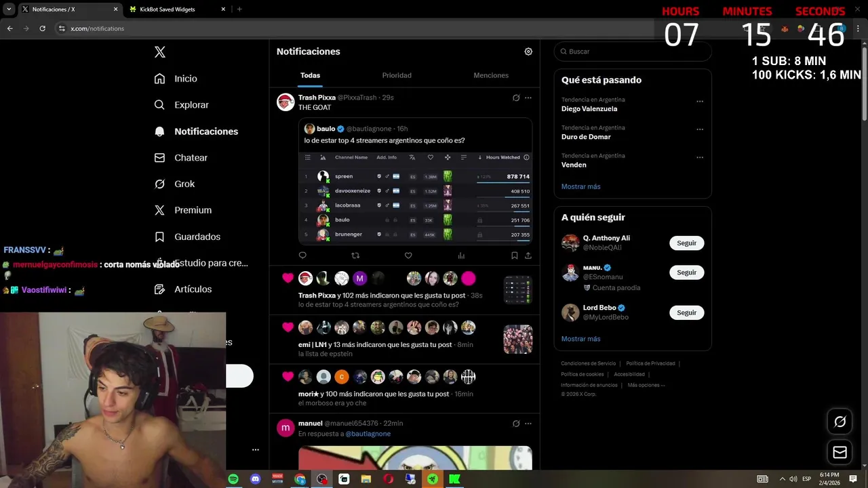Expand options for Duro de Domar trend
The height and width of the screenshot is (488, 868).
(700, 129)
